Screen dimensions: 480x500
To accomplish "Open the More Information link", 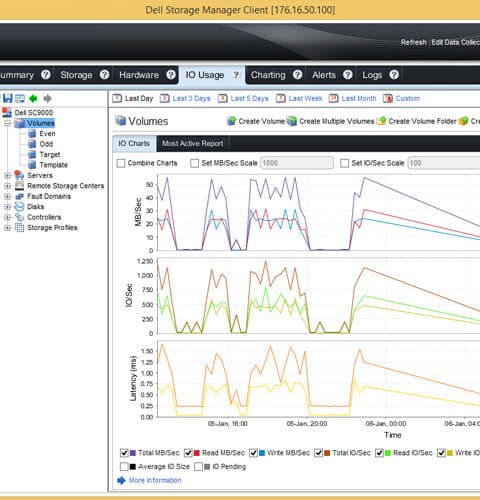I will click(x=155, y=480).
